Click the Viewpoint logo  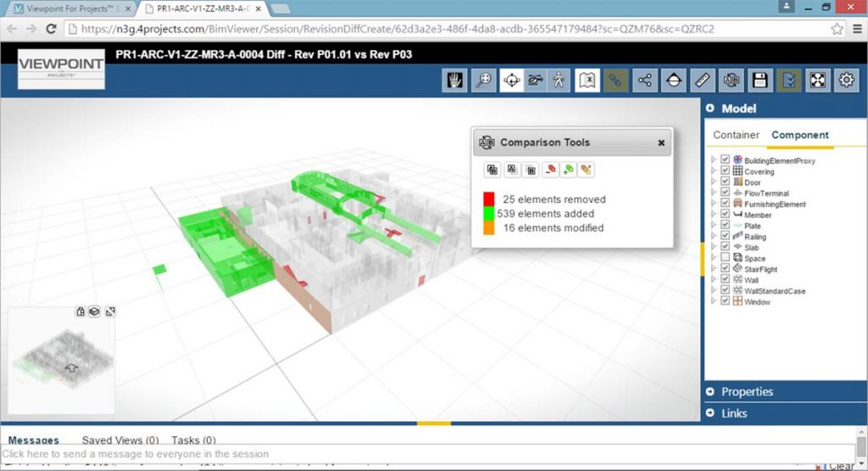tap(61, 69)
